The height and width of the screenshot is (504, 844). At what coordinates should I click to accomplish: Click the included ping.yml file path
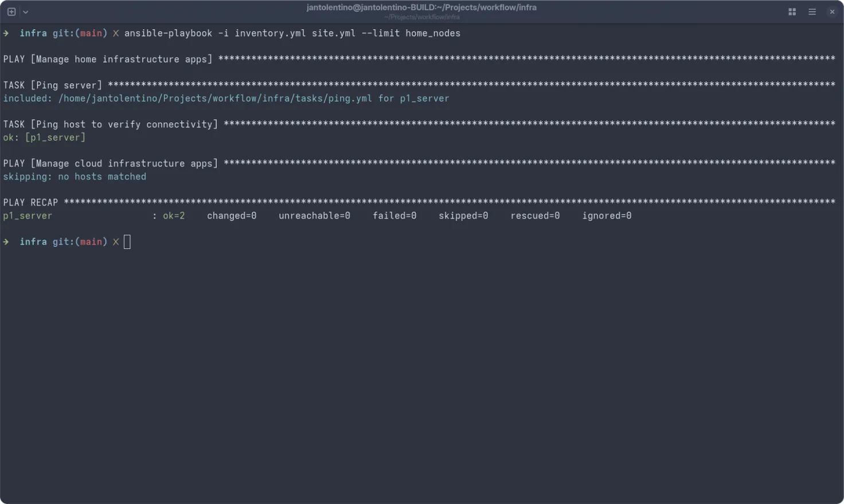(x=215, y=99)
